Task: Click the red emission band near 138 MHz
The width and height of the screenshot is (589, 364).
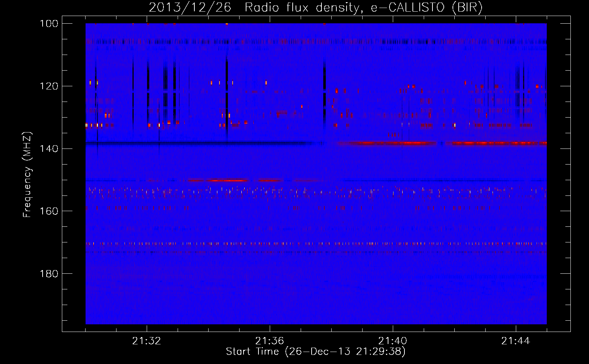Action: pos(441,143)
